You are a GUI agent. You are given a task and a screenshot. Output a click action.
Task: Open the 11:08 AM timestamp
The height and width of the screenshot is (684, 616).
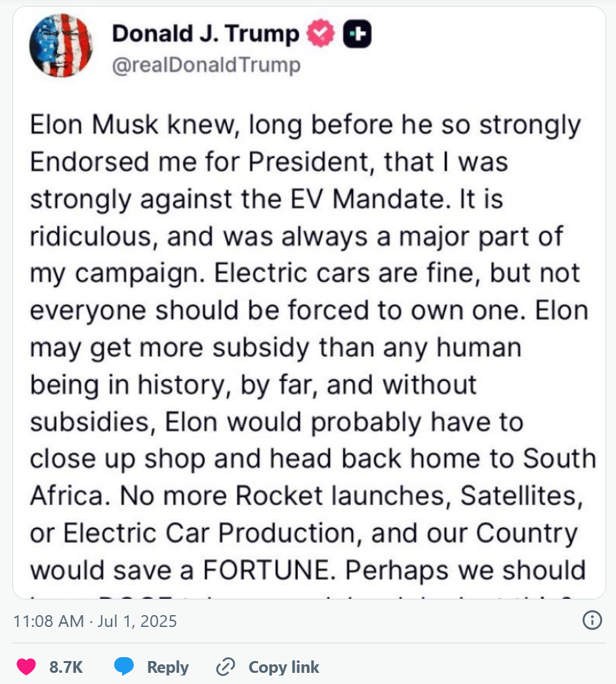point(49,621)
